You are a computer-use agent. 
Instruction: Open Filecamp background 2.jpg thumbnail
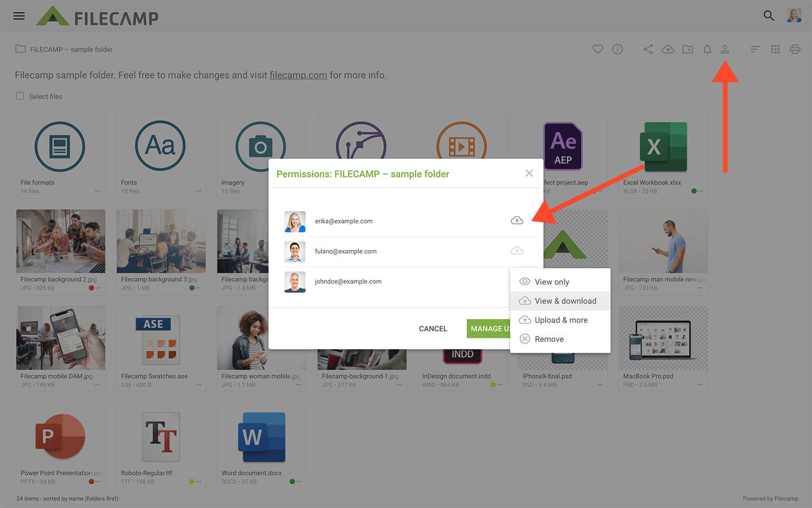click(60, 241)
